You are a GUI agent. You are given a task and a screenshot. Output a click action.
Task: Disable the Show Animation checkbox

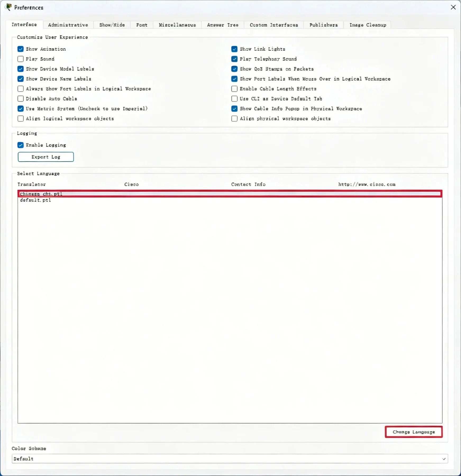point(20,49)
